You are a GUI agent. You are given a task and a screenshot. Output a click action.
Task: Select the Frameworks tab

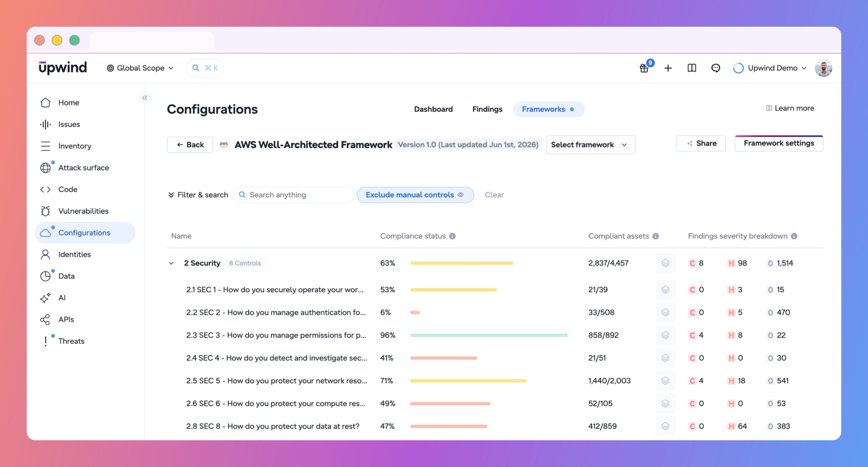click(549, 109)
